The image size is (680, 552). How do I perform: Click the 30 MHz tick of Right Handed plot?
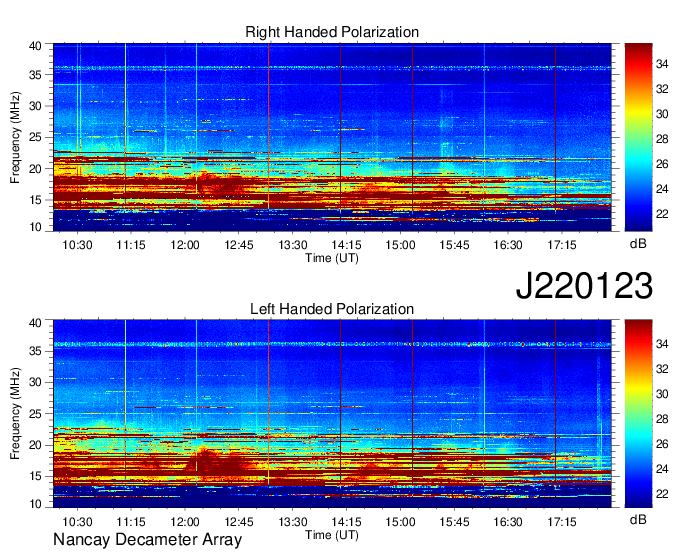(35, 106)
